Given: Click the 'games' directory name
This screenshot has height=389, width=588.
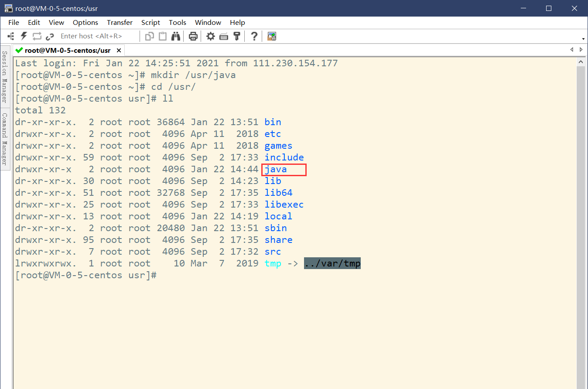Looking at the screenshot, I should (279, 146).
